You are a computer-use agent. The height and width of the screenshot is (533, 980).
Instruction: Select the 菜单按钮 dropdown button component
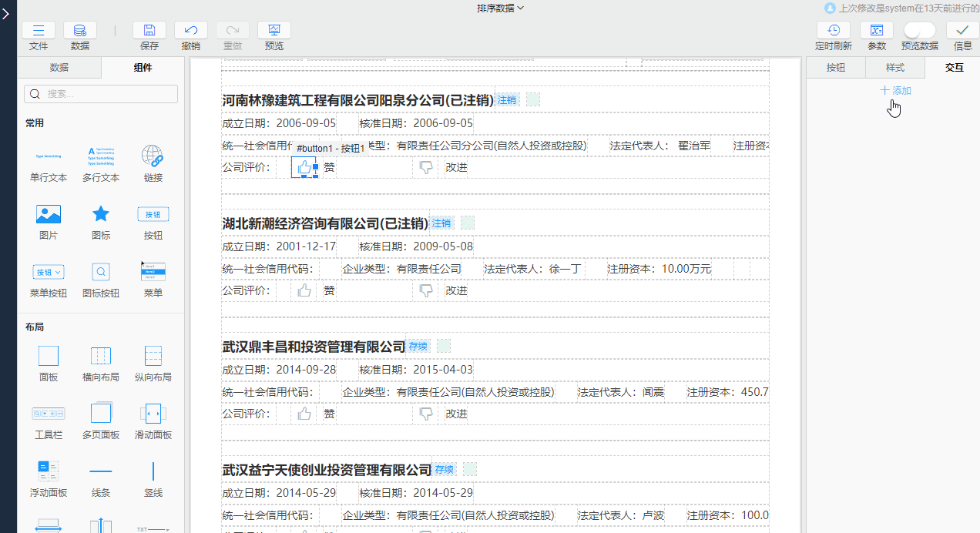tap(49, 273)
